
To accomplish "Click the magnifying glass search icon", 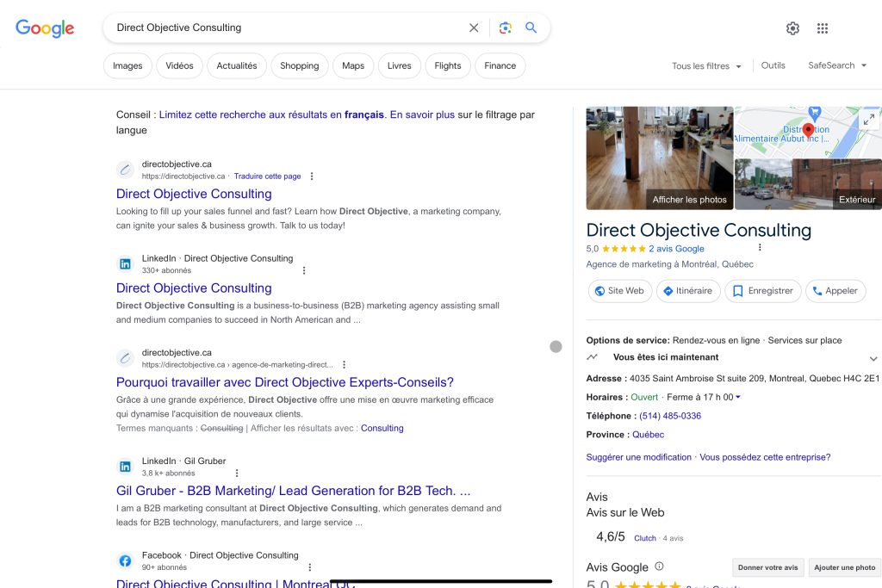I will click(x=531, y=28).
